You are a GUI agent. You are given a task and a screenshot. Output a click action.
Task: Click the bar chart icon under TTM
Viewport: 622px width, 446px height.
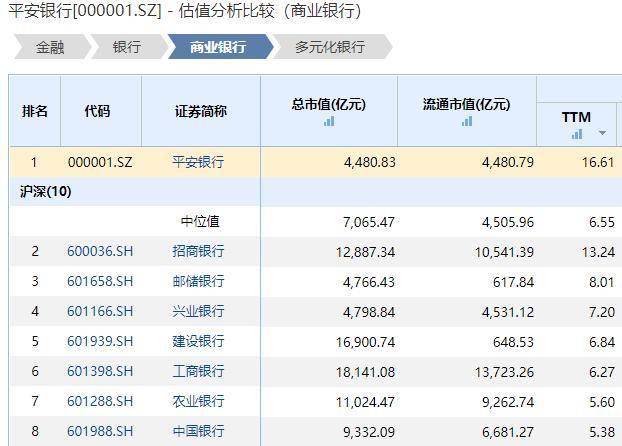[x=577, y=134]
